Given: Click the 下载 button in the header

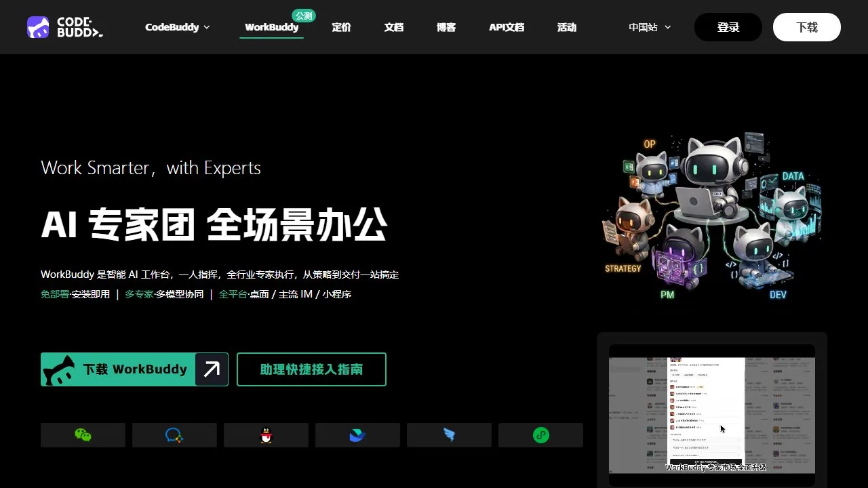Looking at the screenshot, I should [807, 27].
